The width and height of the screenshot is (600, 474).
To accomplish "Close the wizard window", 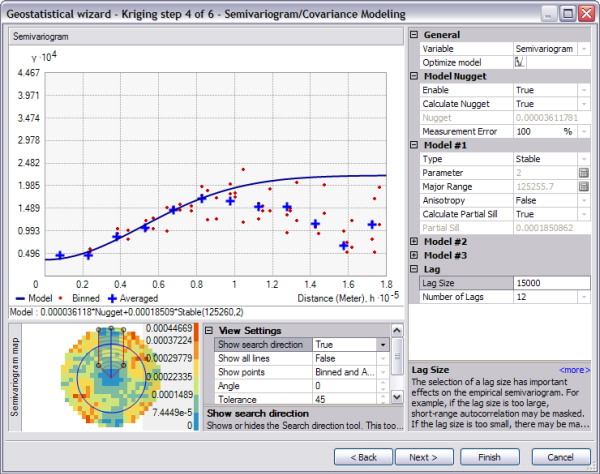I will coord(586,14).
